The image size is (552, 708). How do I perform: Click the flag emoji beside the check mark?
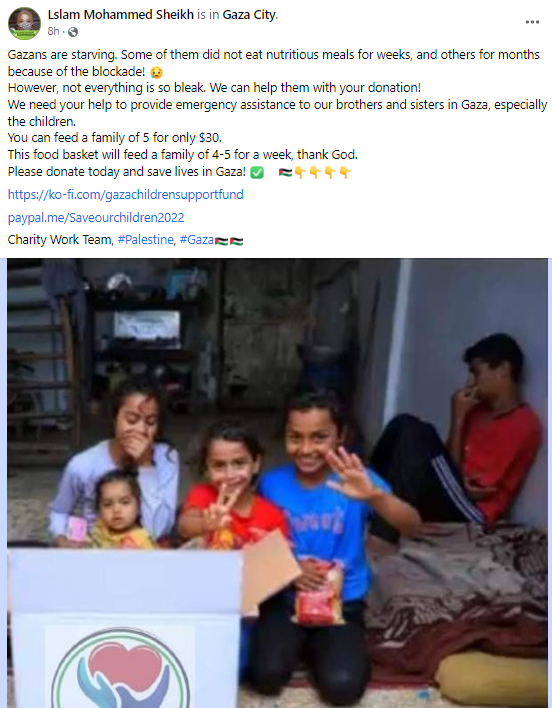(x=285, y=172)
